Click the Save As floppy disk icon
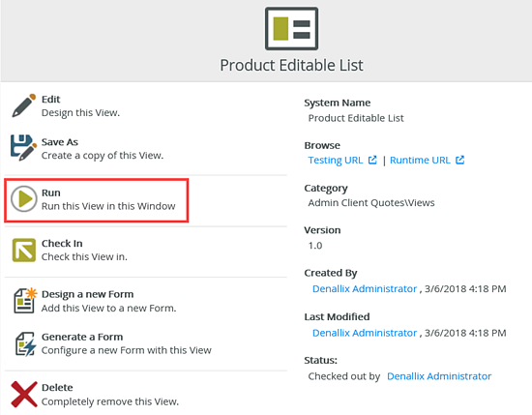The height and width of the screenshot is (415, 532). coord(23,148)
